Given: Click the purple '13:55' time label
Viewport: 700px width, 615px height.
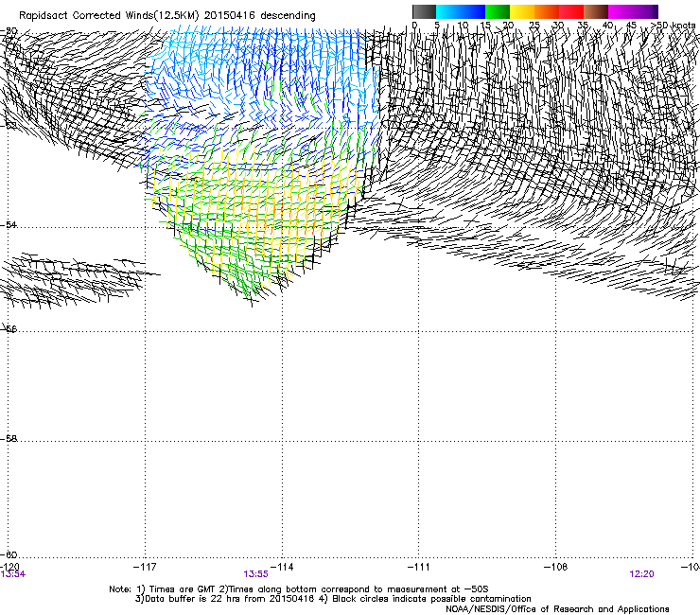Looking at the screenshot, I should [x=255, y=574].
